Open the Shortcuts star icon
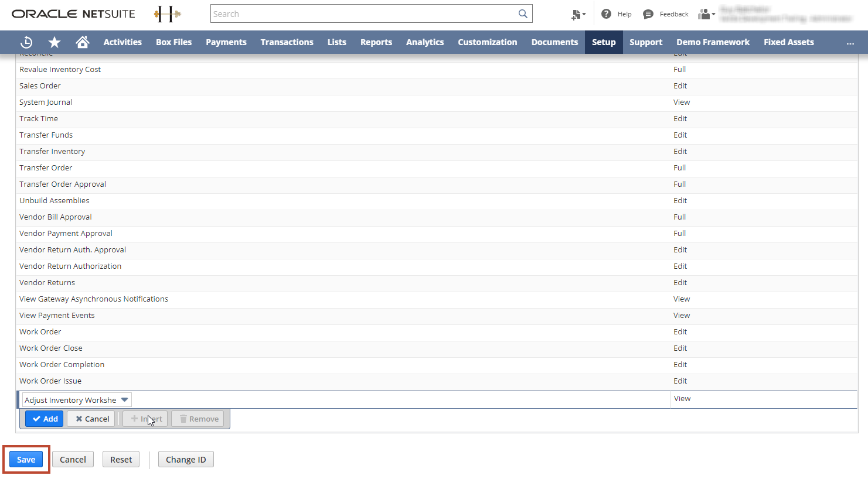 [55, 42]
